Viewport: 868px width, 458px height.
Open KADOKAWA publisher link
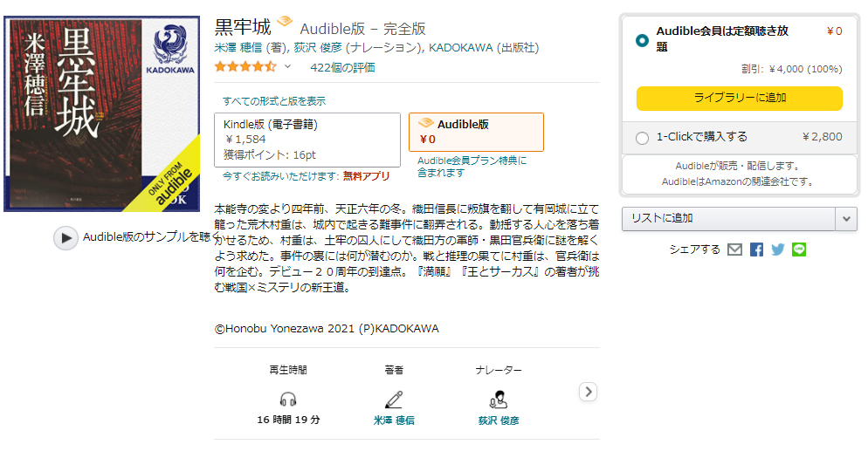[460, 48]
